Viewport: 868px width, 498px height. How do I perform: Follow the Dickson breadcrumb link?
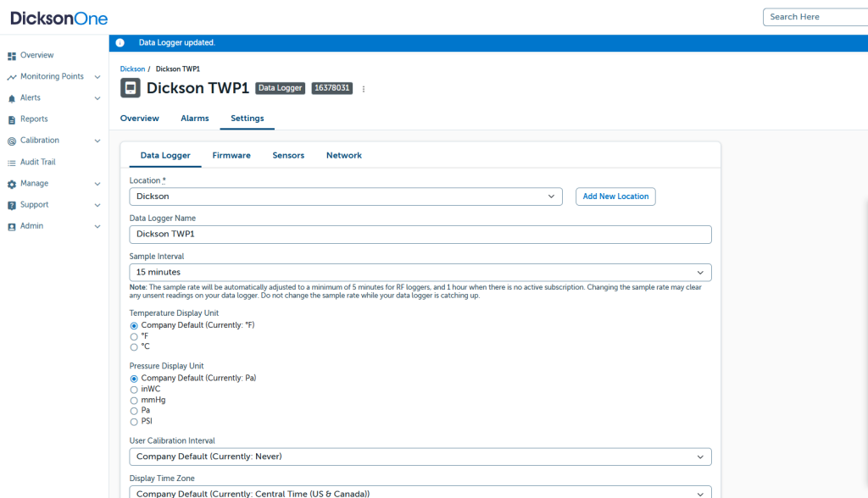(132, 69)
